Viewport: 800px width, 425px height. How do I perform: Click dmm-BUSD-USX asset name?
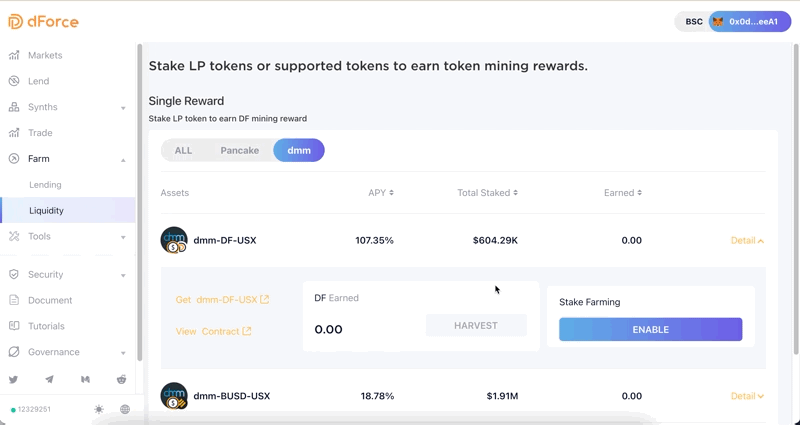tap(232, 396)
